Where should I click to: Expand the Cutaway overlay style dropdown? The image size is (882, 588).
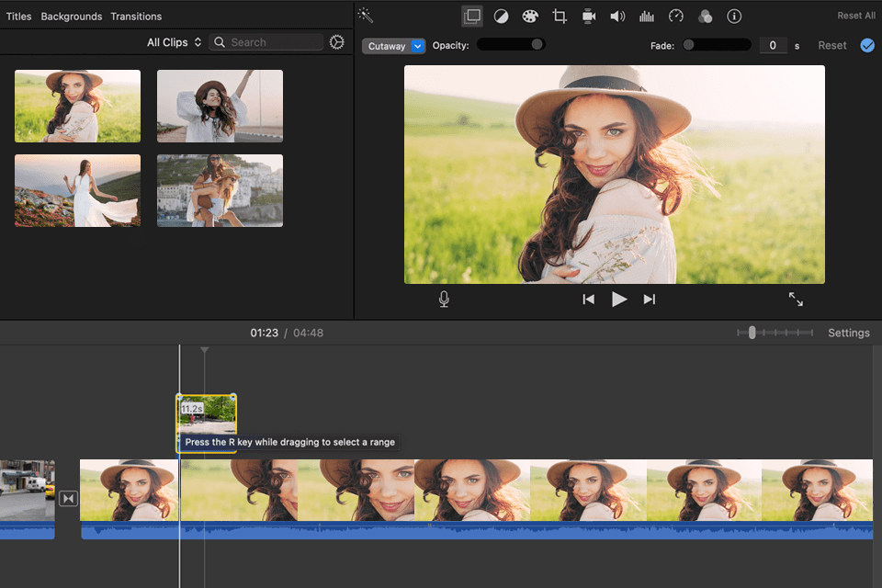click(394, 46)
